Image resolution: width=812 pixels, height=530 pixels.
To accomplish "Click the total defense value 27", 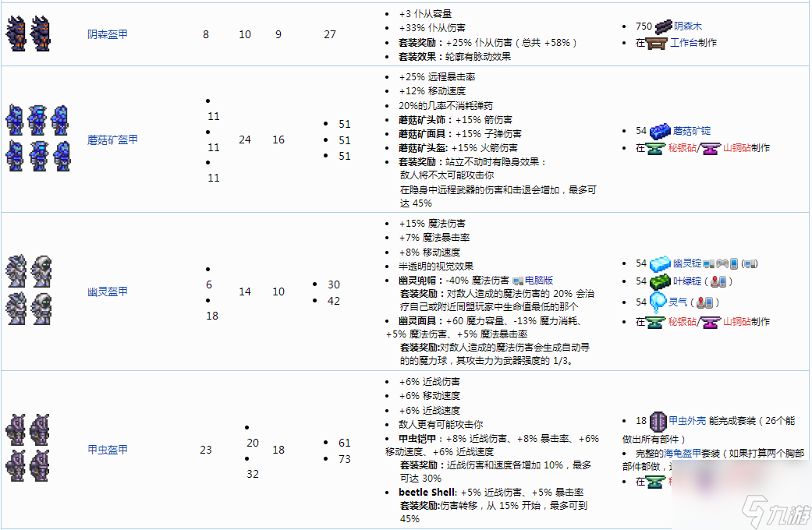I will [330, 34].
